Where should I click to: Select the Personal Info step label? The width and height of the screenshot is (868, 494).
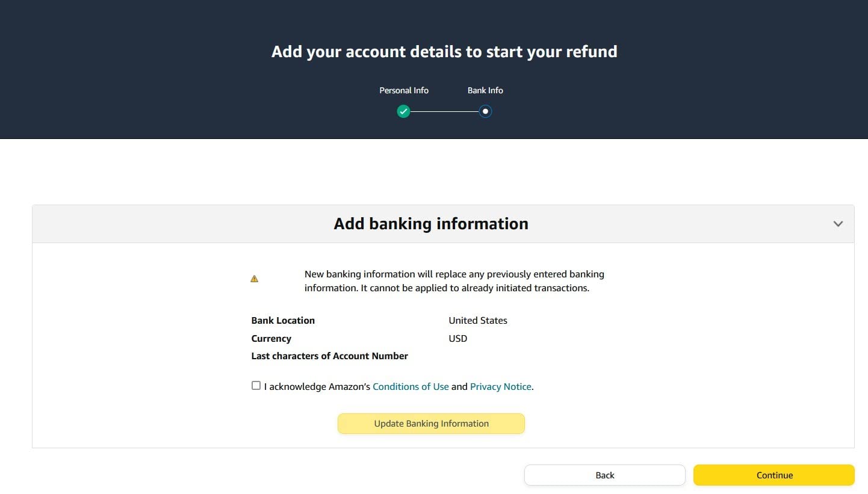coord(403,90)
